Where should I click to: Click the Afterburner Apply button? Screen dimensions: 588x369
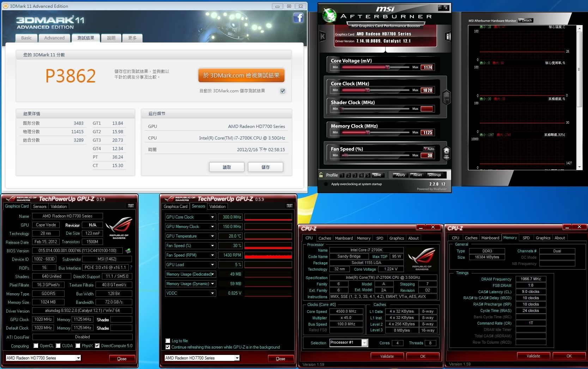coord(400,175)
